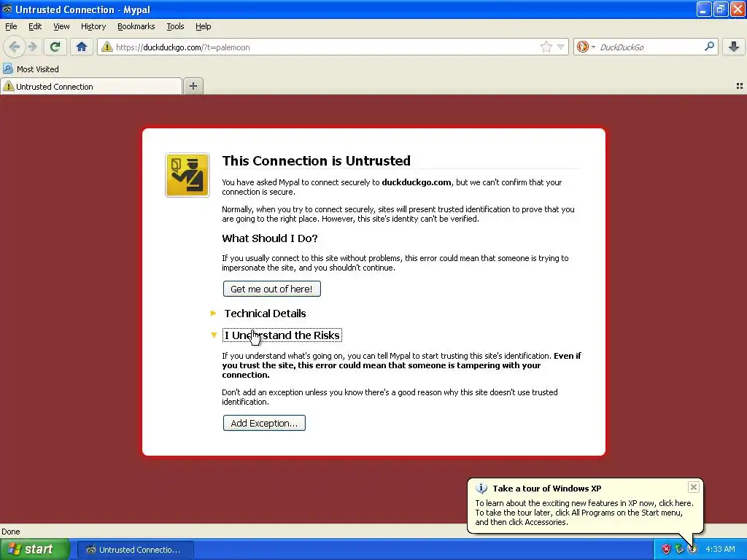747x560 pixels.
Task: Open the Downloads arrow button
Action: click(734, 47)
